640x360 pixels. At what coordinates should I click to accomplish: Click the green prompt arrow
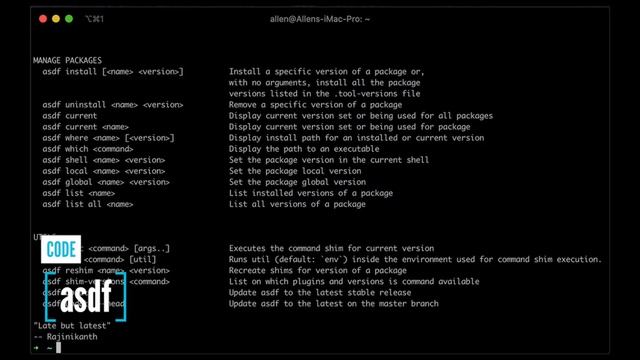pyautogui.click(x=36, y=348)
